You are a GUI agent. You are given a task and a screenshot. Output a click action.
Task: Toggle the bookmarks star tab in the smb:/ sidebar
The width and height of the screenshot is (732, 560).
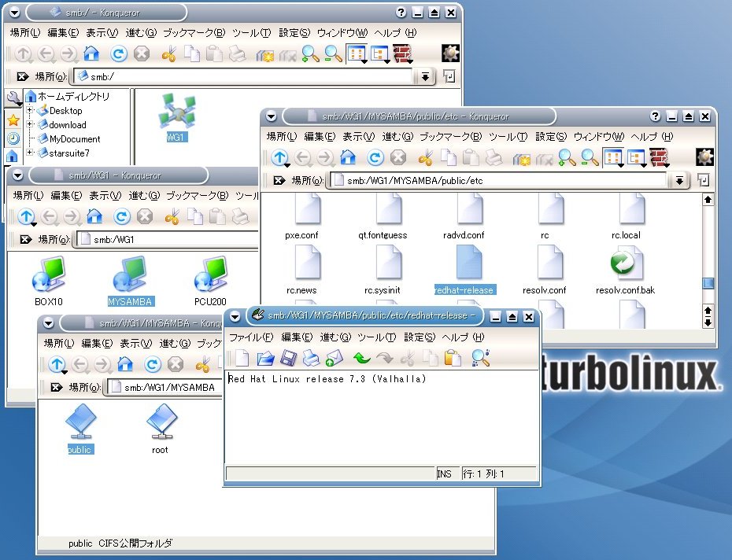point(13,121)
